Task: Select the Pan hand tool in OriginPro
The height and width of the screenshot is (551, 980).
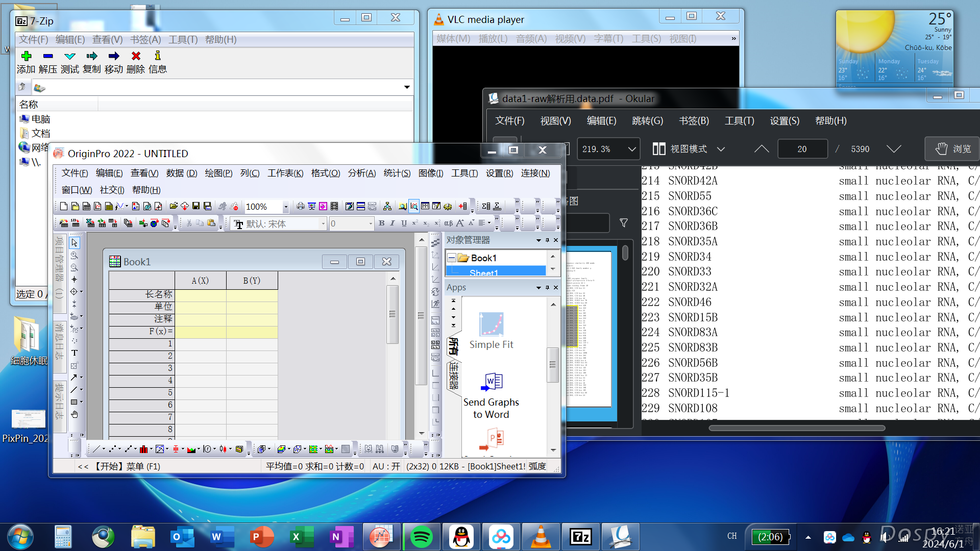Action: coord(75,414)
